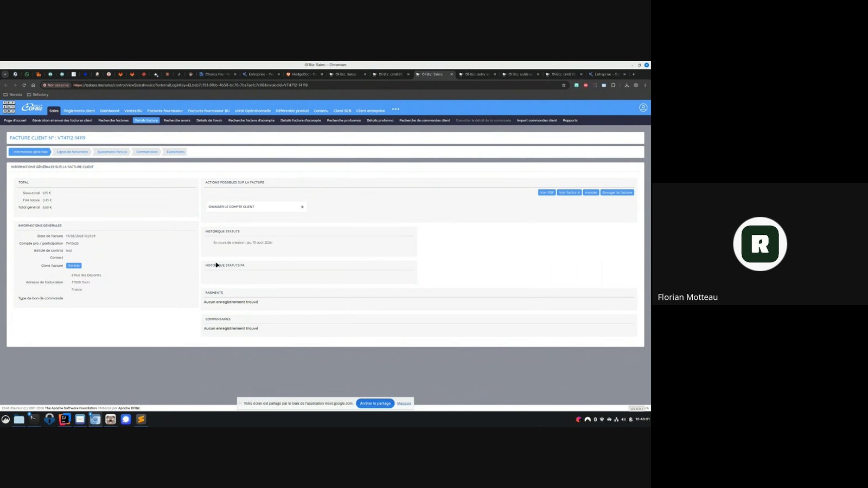
Task: Open the 'Refactory' bookmarks folder
Action: pos(37,95)
